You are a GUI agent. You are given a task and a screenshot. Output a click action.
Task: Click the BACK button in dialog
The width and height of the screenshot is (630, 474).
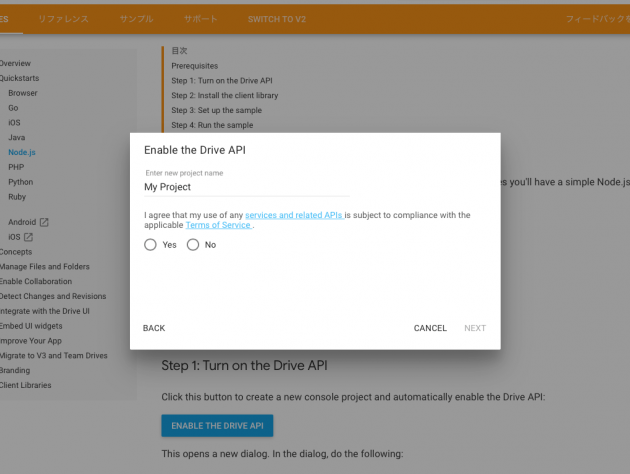154,328
